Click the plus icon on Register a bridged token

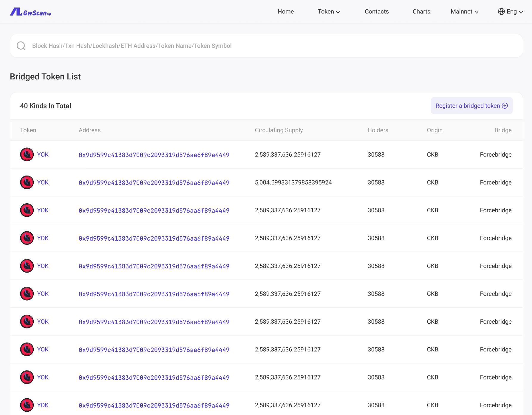point(505,106)
